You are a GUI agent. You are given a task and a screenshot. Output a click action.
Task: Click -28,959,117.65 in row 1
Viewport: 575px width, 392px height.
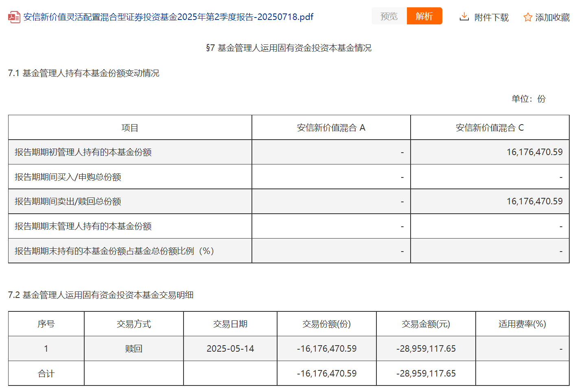(426, 349)
